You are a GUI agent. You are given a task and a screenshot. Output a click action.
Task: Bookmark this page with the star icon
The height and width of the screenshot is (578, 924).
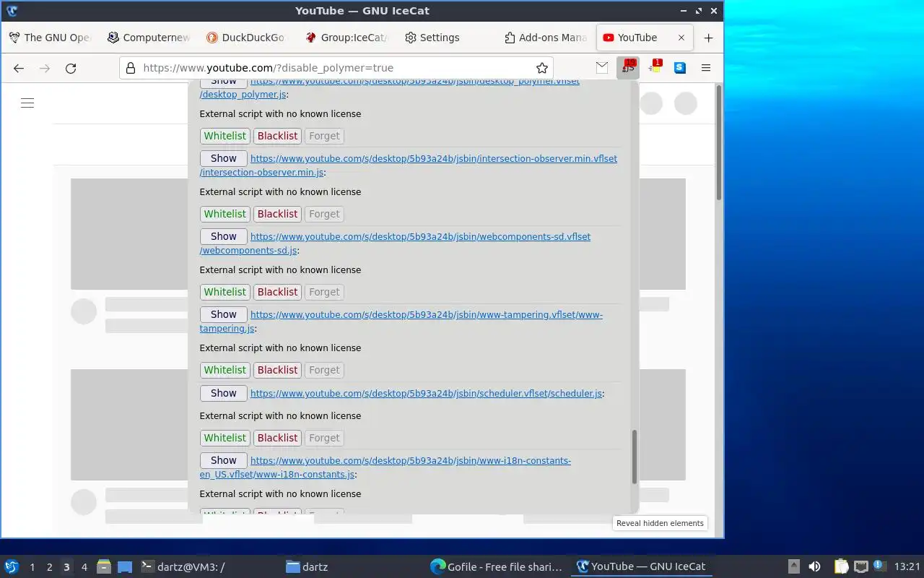coord(542,68)
